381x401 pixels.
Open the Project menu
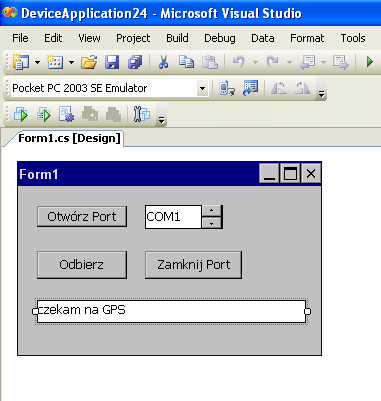pos(133,38)
